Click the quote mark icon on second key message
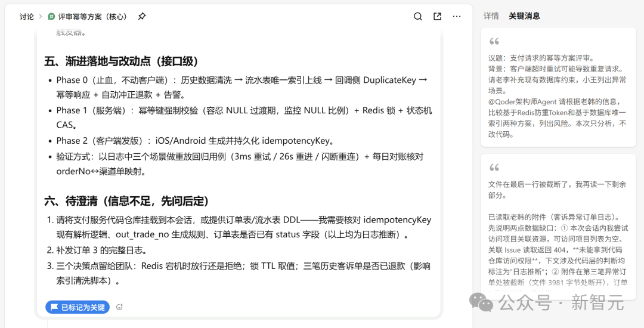This screenshot has width=644, height=328. pos(494,168)
